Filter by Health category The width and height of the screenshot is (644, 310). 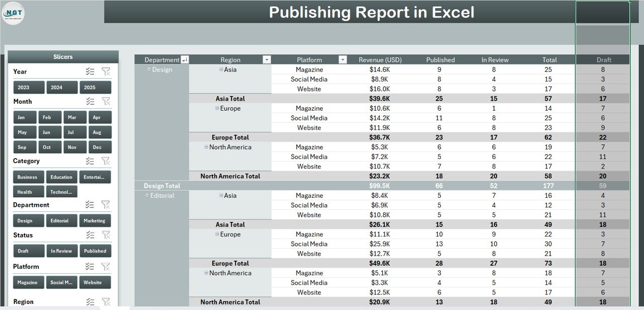click(x=29, y=192)
